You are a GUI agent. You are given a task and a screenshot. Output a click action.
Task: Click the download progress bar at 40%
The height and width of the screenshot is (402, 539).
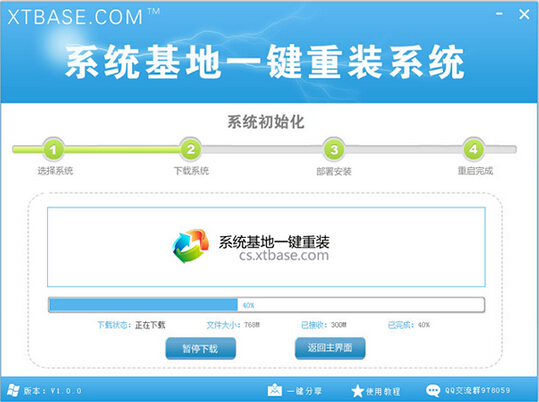[x=266, y=305]
